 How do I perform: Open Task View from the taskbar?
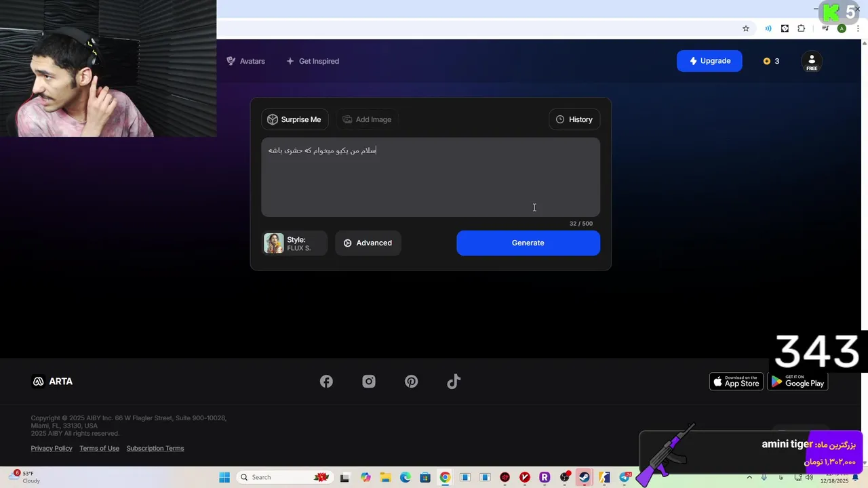pos(344,477)
